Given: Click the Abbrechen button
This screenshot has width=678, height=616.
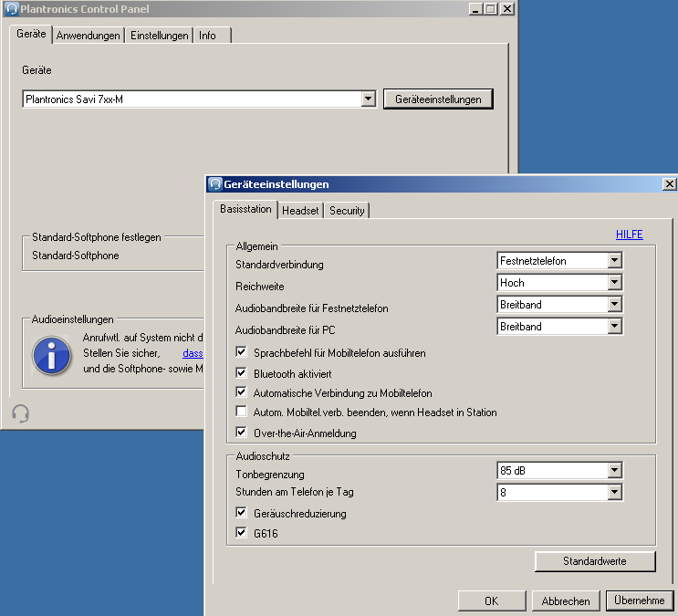Looking at the screenshot, I should 566,600.
